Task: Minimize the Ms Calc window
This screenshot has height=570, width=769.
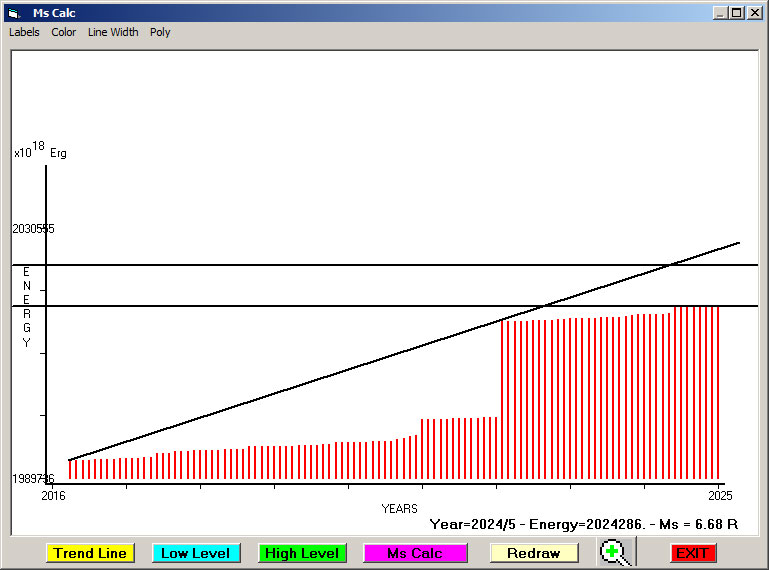Action: [x=720, y=13]
